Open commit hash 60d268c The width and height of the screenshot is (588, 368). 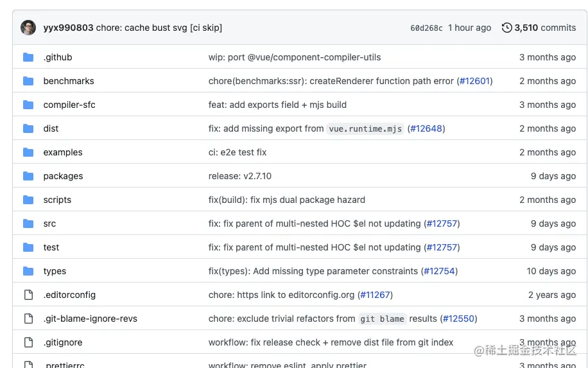click(x=426, y=28)
